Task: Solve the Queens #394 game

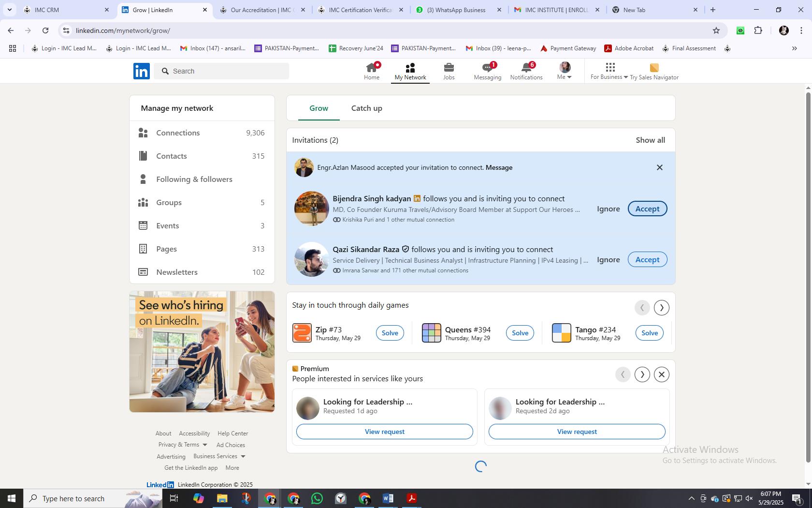Action: 520,333
